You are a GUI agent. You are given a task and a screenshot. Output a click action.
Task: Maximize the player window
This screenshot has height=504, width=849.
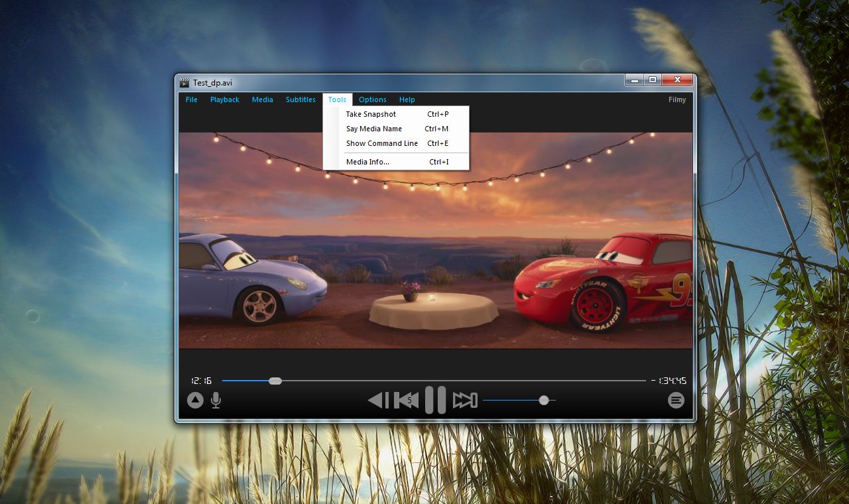[x=653, y=80]
